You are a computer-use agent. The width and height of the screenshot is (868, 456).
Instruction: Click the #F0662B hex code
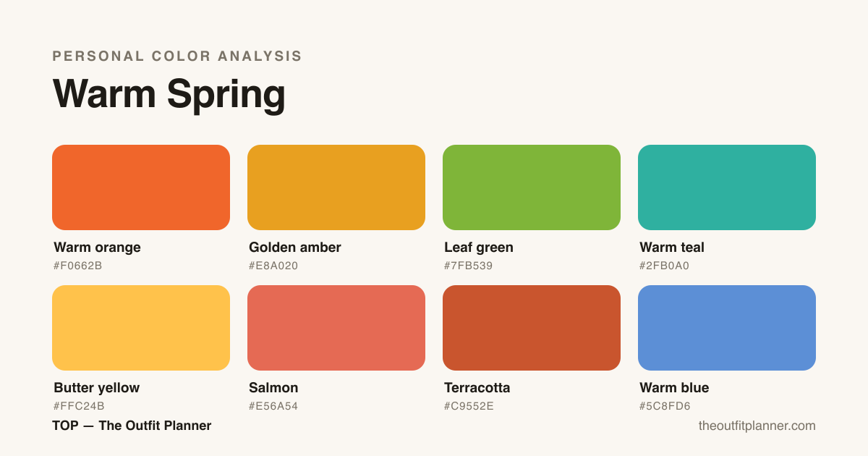[x=78, y=266]
